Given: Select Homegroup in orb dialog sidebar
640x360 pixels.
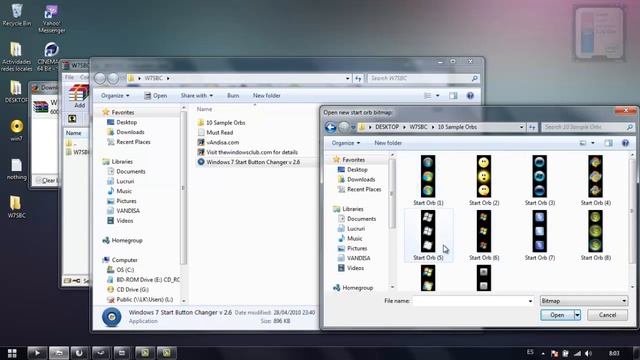Looking at the screenshot, I should (x=353, y=288).
